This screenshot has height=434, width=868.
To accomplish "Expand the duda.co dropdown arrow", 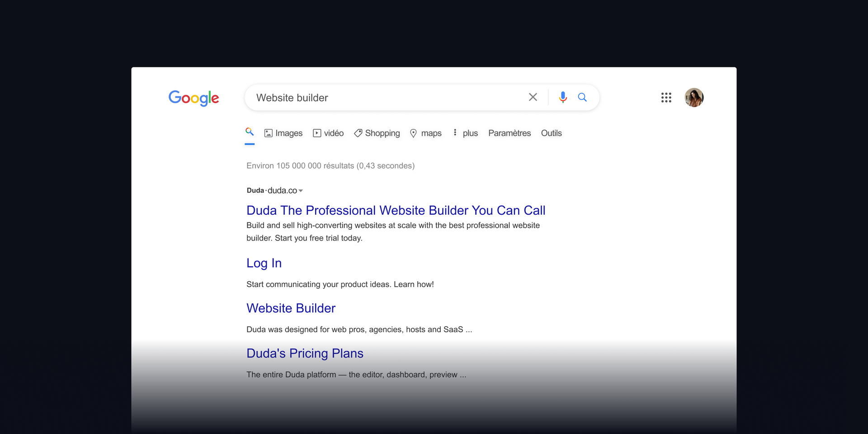I will 301,191.
